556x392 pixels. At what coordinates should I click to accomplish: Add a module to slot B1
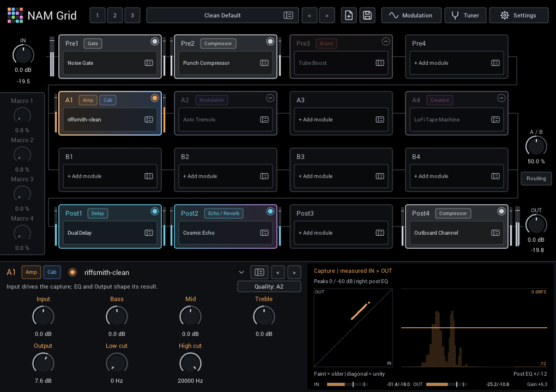(110, 176)
